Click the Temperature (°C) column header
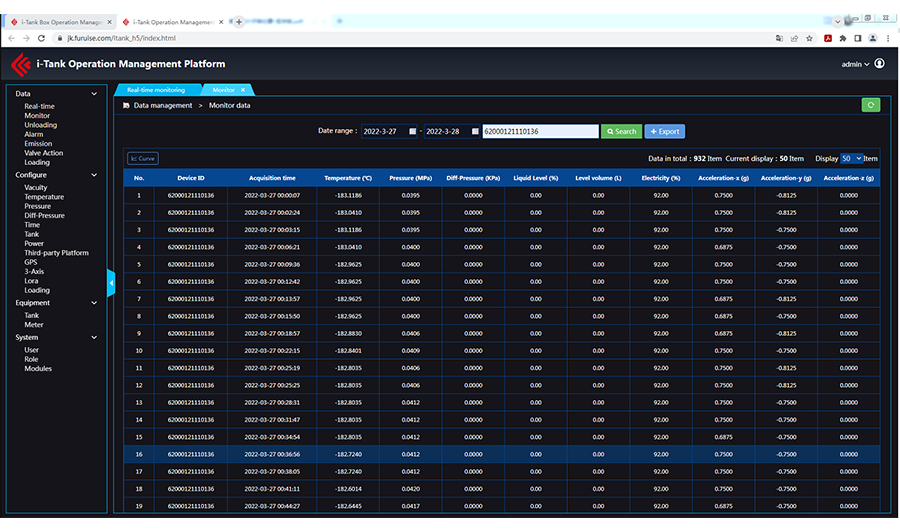The width and height of the screenshot is (900, 530). pyautogui.click(x=348, y=178)
